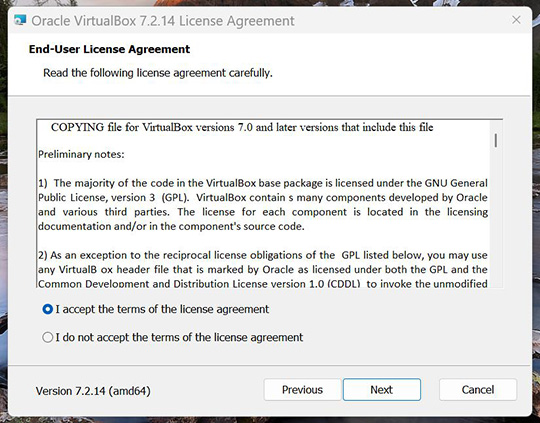The width and height of the screenshot is (540, 423).
Task: Click the 'Preliminary notes:' line in license text
Action: [81, 154]
